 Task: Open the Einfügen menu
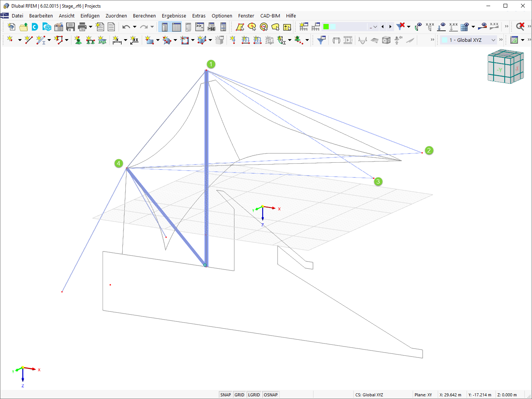click(x=90, y=16)
